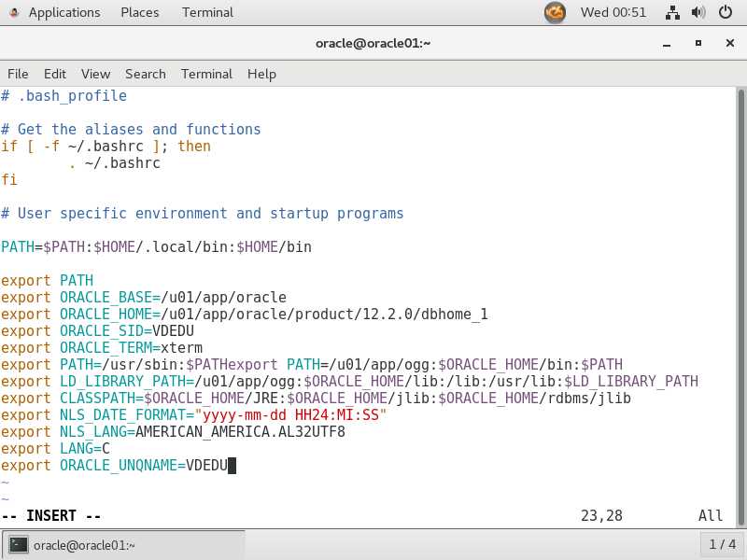Open the Terminal menu in top panel

(207, 12)
